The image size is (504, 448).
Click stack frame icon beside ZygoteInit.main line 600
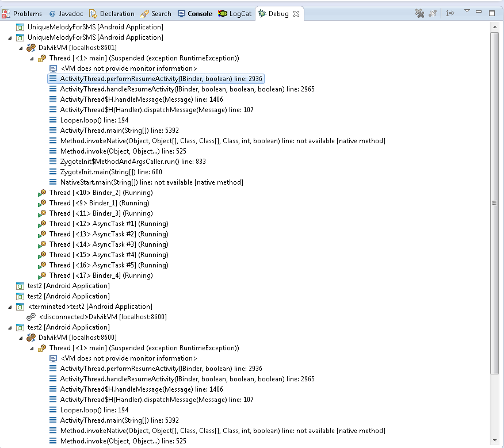53,171
